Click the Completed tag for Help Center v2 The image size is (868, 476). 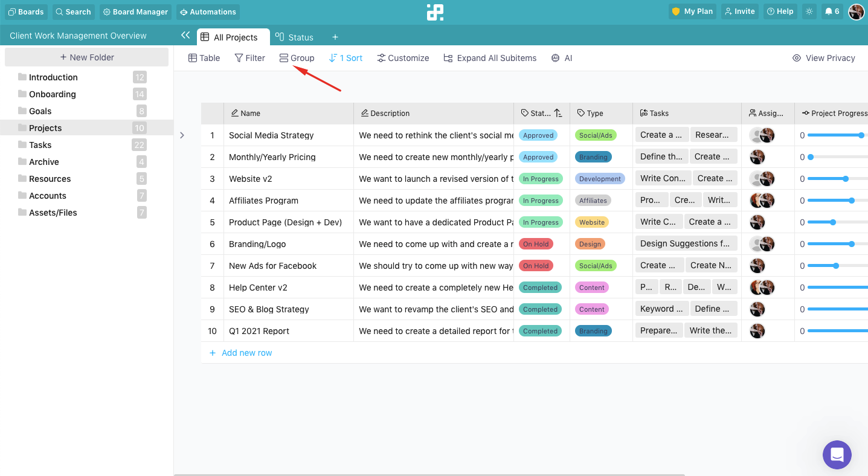[540, 288]
